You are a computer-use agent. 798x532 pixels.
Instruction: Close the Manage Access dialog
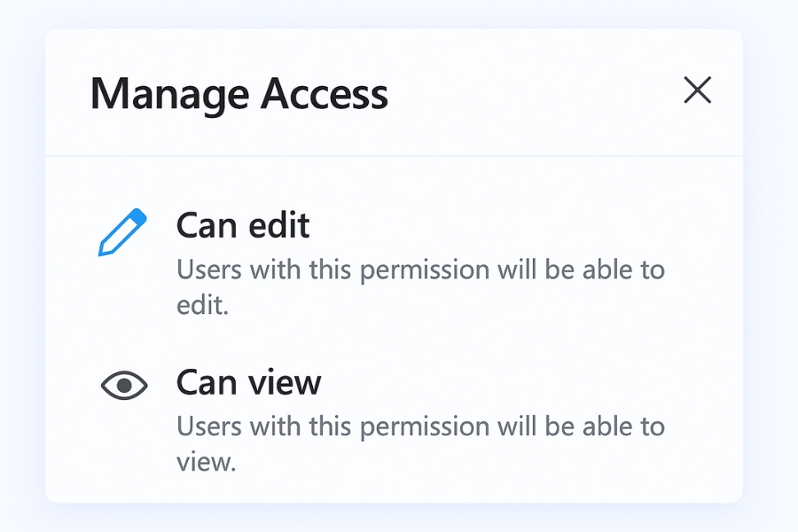pyautogui.click(x=698, y=90)
